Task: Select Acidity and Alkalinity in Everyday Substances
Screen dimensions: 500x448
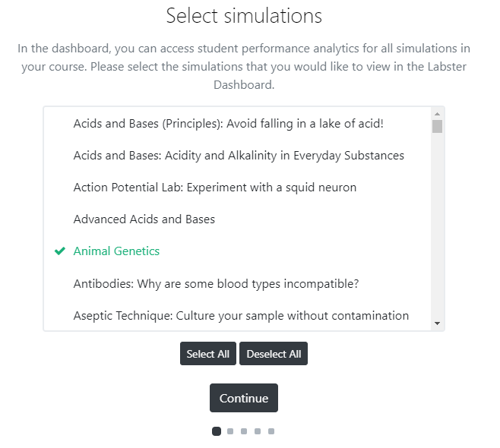Action: (x=239, y=156)
